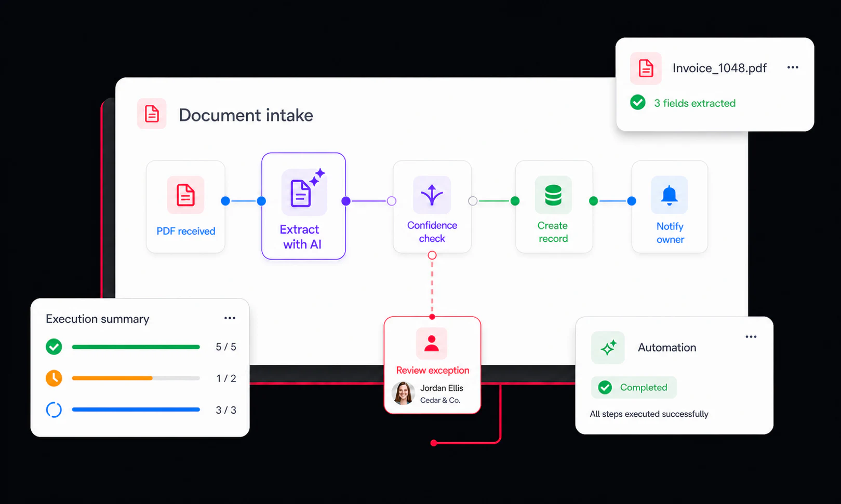This screenshot has width=841, height=504.
Task: Click the gray output port right of Confidence check
Action: 473,201
